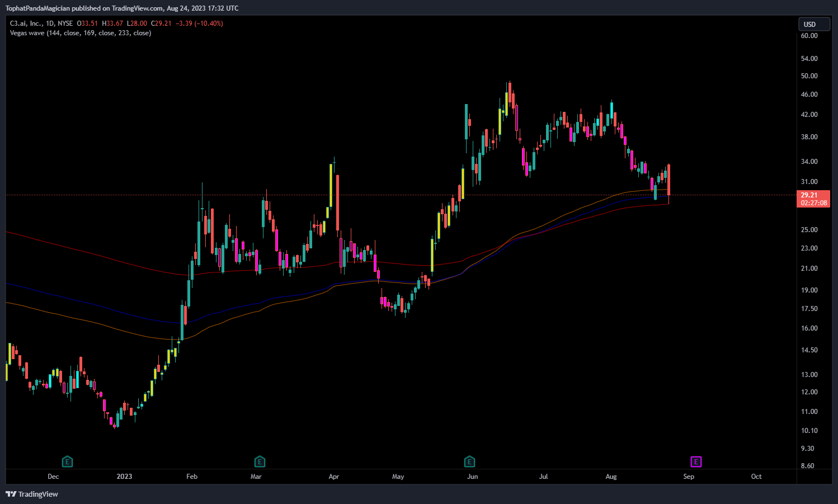Click the 31.00 price scale label
This screenshot has width=838, height=504.
coord(809,182)
